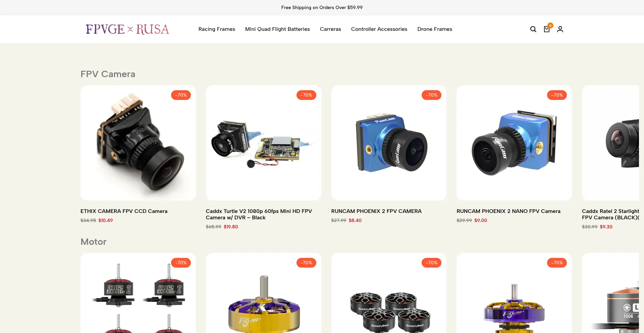Open the user account icon

click(x=560, y=29)
